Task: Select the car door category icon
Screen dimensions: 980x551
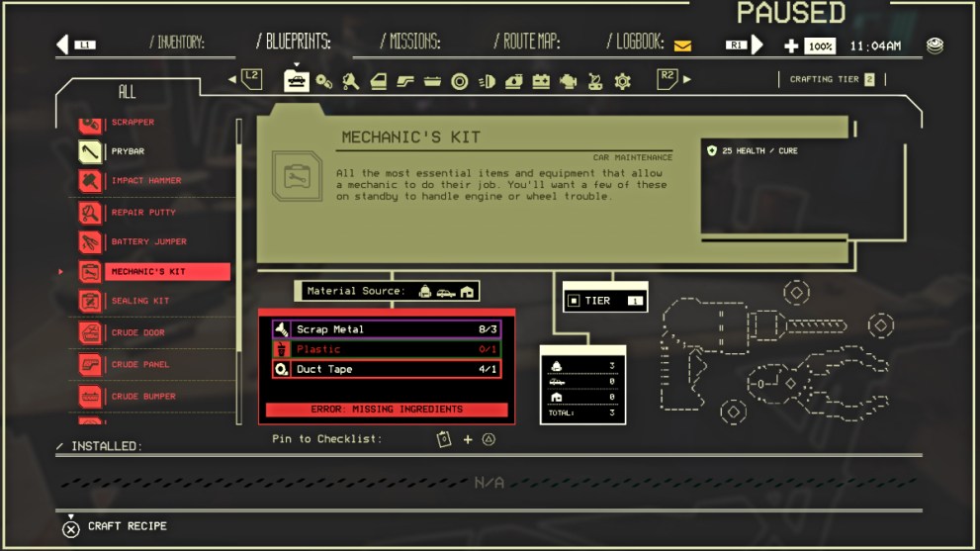Action: click(379, 82)
